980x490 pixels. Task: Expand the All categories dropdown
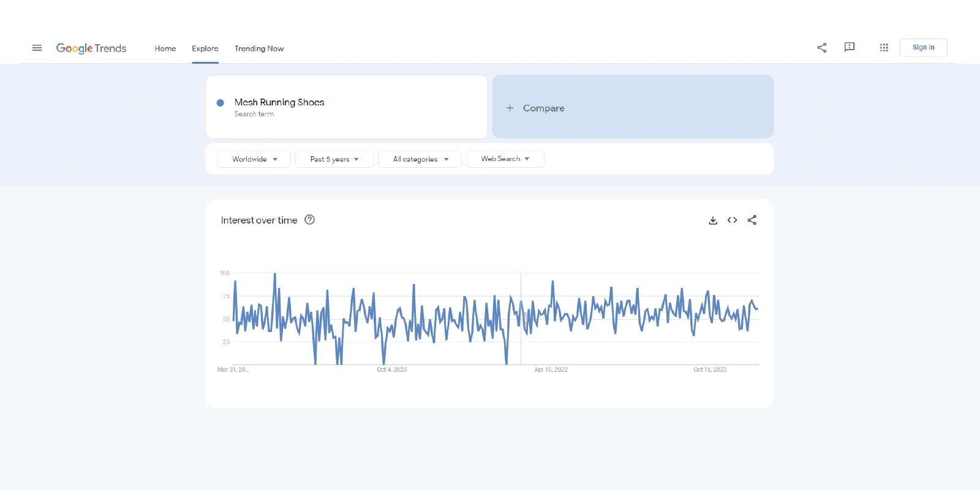tap(420, 159)
